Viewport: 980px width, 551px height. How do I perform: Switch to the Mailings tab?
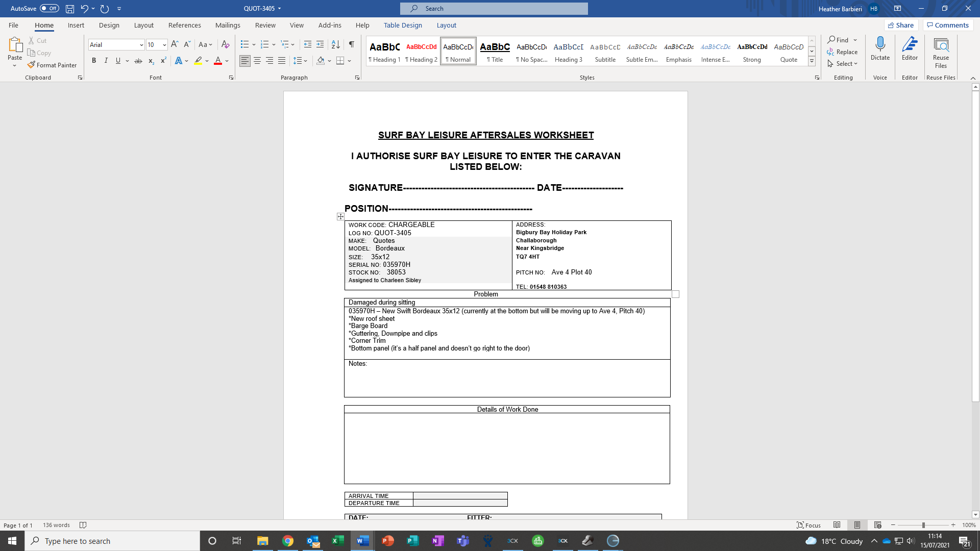[228, 25]
